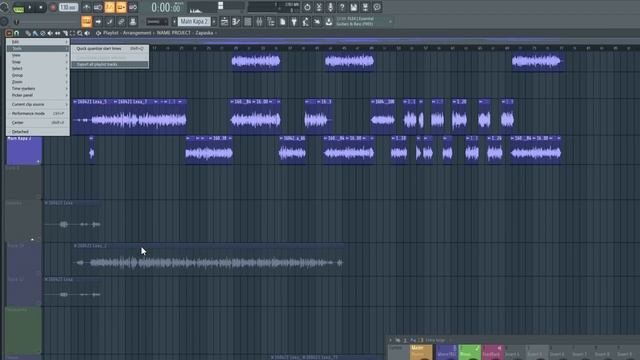This screenshot has width=640, height=360.
Task: Open the Edit submenu
Action: [x=38, y=42]
